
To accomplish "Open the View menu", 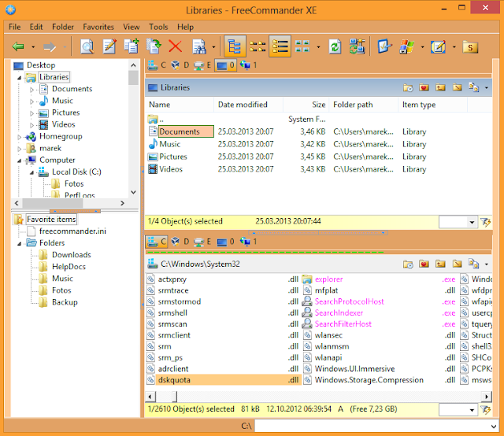I will point(132,27).
